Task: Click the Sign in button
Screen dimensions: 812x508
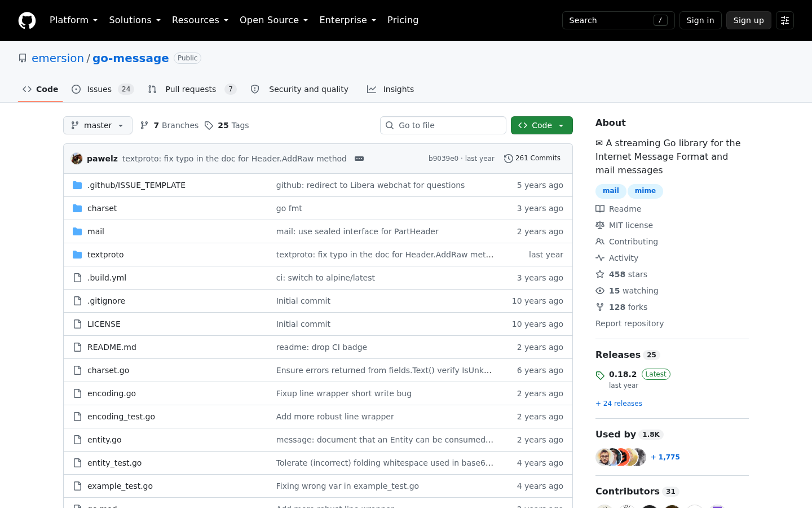Action: click(700, 20)
